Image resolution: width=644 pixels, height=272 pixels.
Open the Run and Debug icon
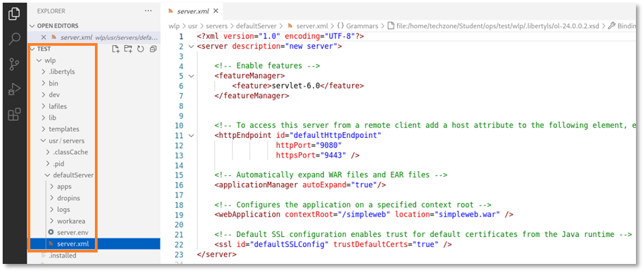pos(14,90)
